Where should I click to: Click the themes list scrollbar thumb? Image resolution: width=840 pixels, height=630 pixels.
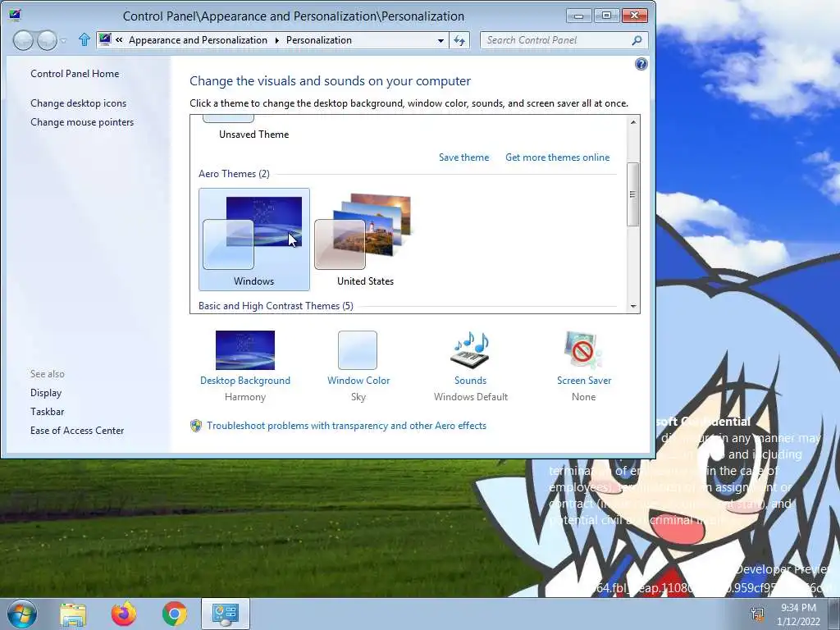(633, 194)
